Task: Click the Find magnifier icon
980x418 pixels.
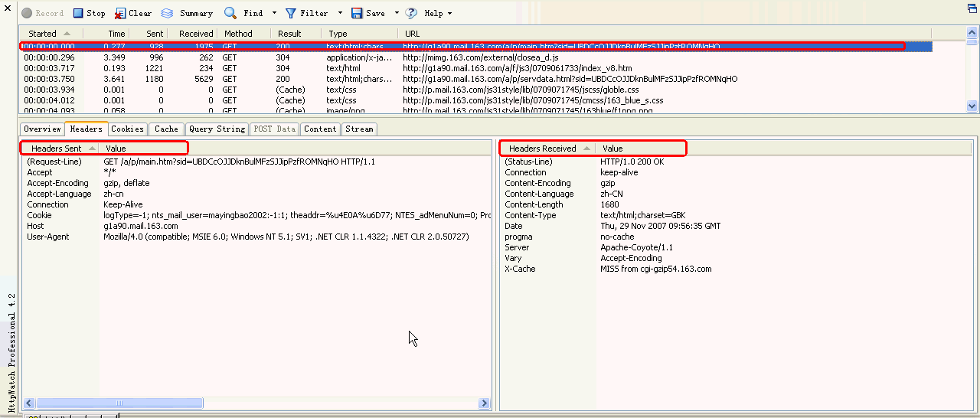Action: pos(230,13)
